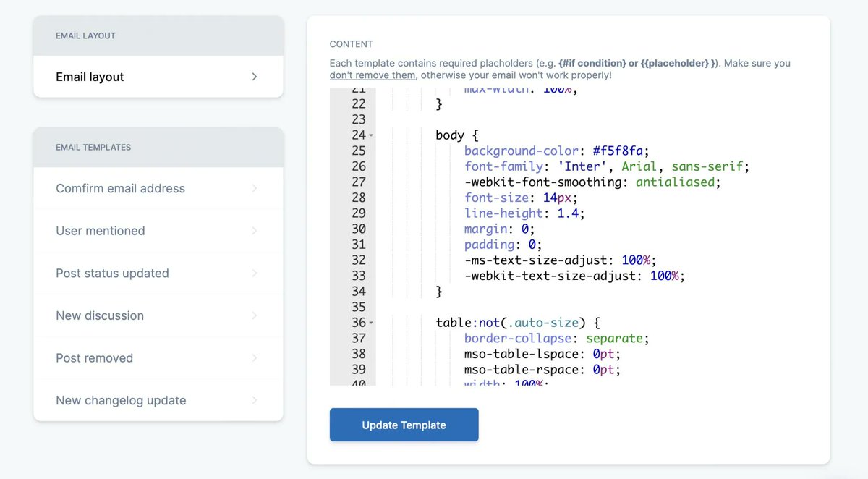This screenshot has height=479, width=868.
Task: Open the Post status updated template
Action: tap(158, 274)
